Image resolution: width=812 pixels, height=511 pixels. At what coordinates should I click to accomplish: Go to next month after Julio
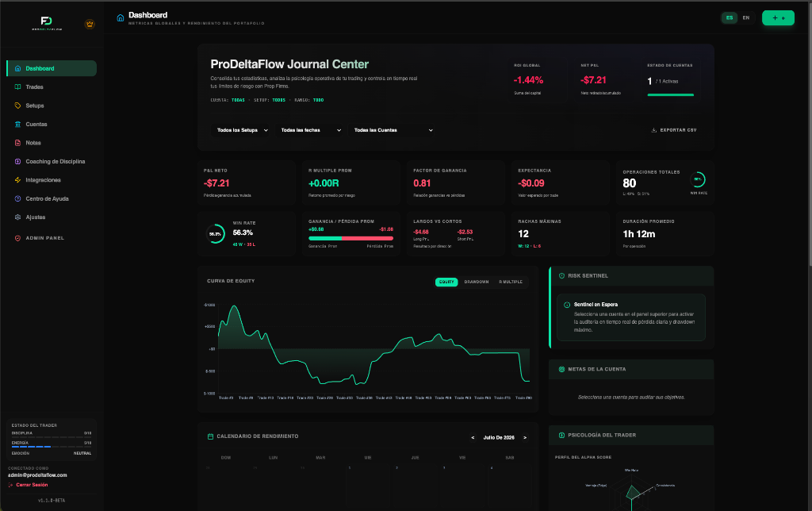click(525, 438)
